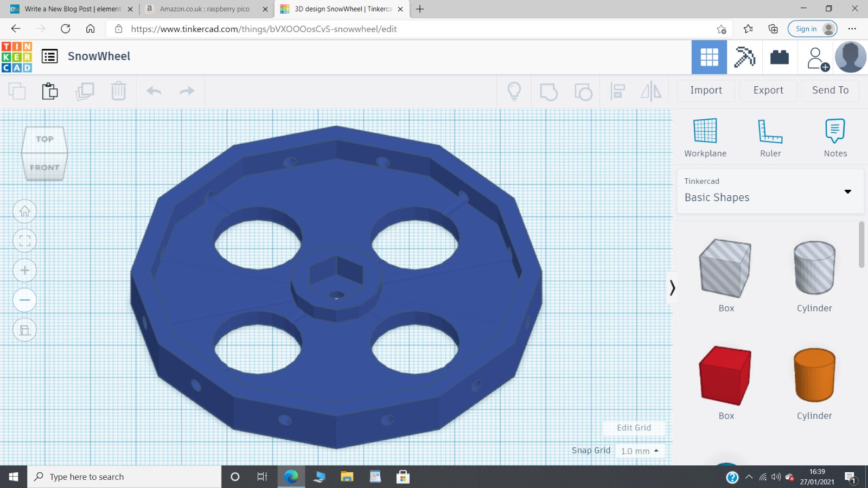Open the Snap Grid 1.0 mm dropdown

640,451
